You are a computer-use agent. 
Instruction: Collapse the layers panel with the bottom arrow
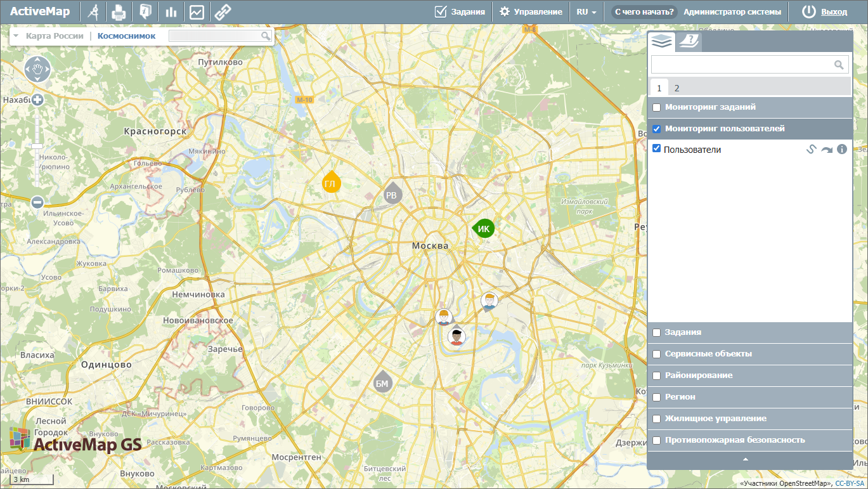[746, 459]
